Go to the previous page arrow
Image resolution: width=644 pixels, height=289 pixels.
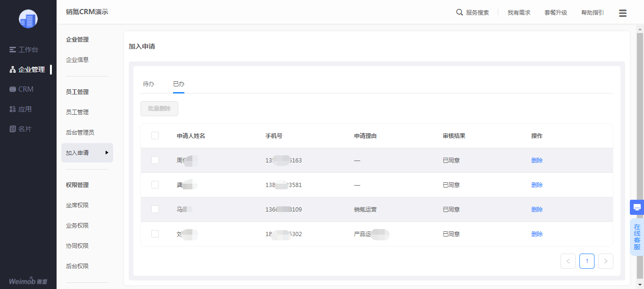point(568,261)
